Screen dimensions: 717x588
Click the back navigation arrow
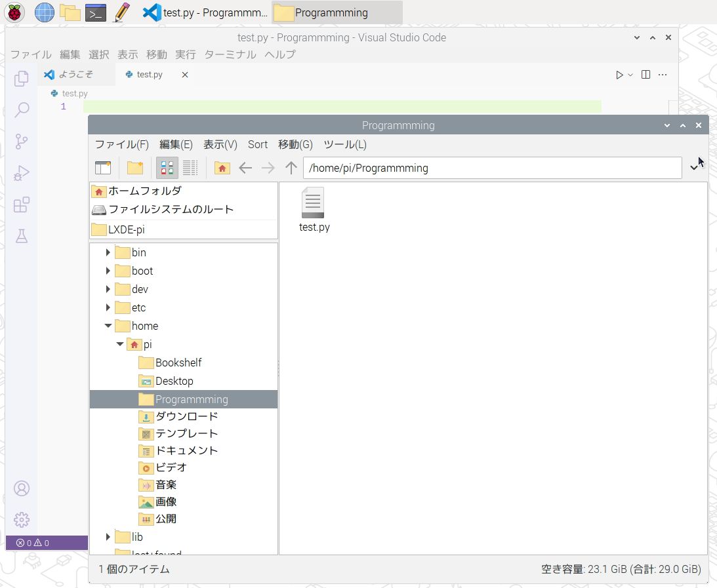245,168
